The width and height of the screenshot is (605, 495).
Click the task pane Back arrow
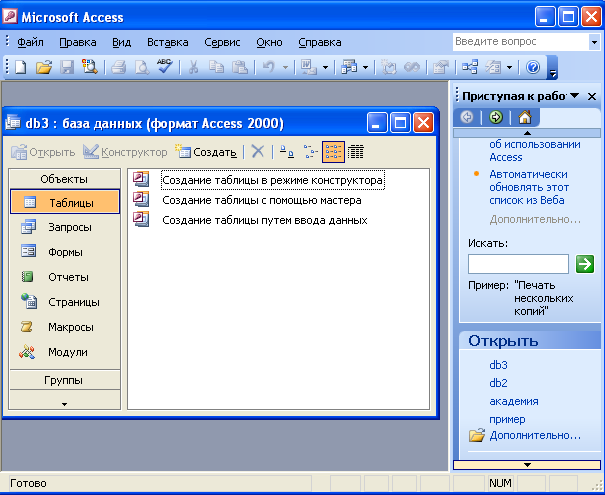(467, 117)
